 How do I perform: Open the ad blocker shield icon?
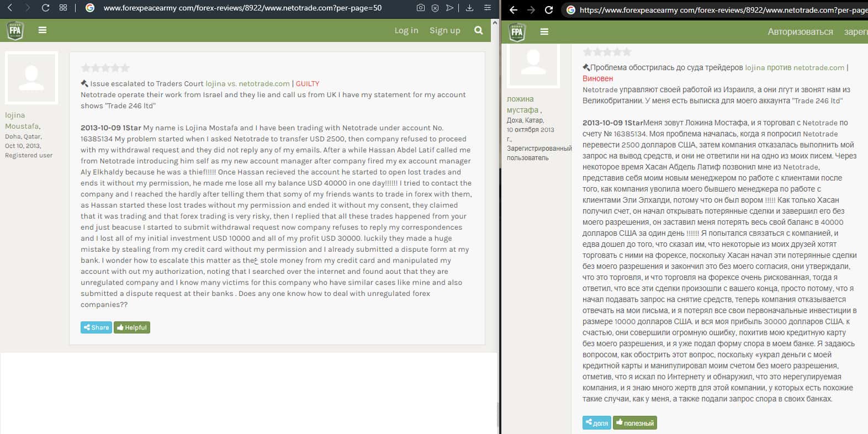click(435, 8)
